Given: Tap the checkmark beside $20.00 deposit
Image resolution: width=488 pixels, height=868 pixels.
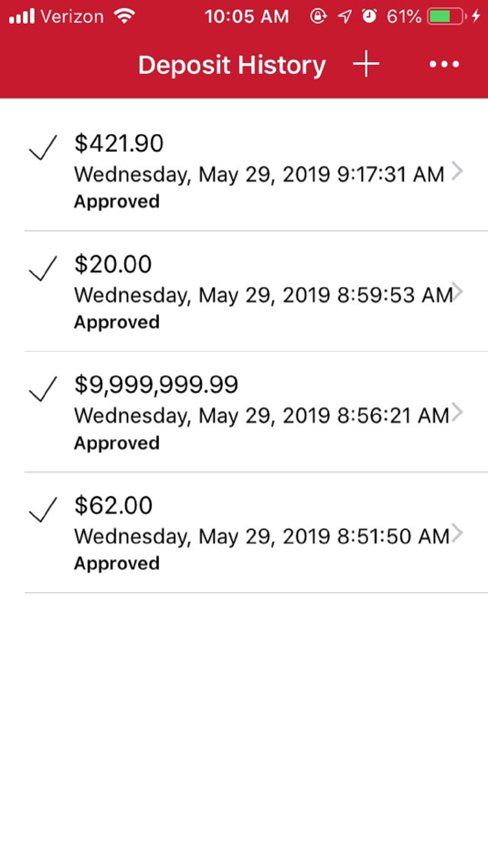Looking at the screenshot, I should coord(43,269).
